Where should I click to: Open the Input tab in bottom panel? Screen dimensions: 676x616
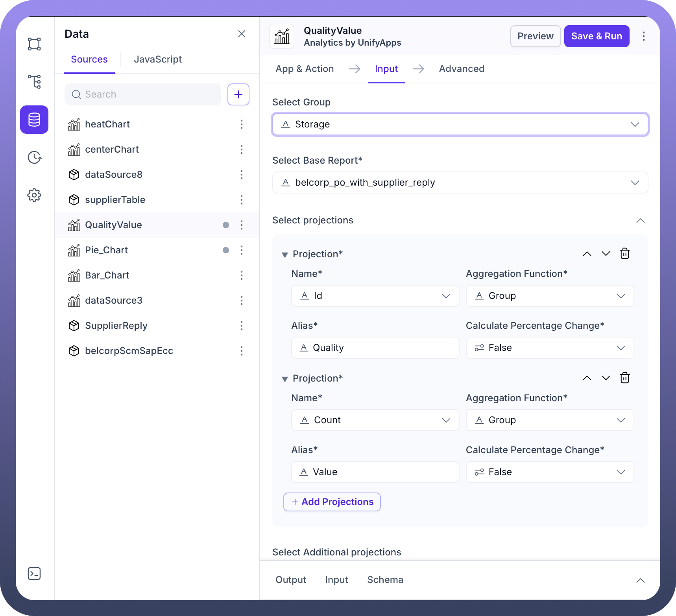click(336, 580)
